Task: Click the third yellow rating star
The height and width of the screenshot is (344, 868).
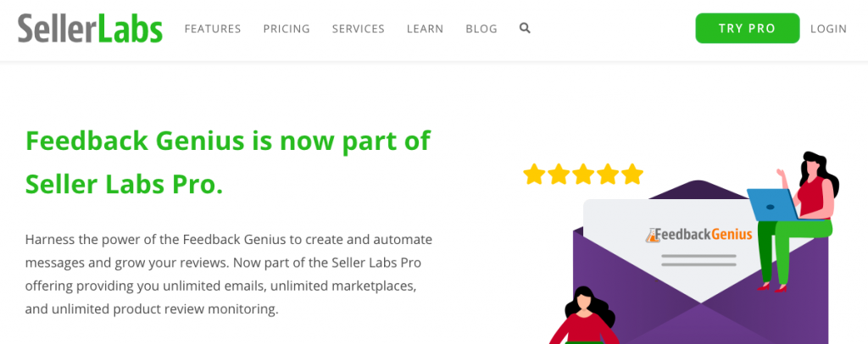Action: [x=583, y=174]
